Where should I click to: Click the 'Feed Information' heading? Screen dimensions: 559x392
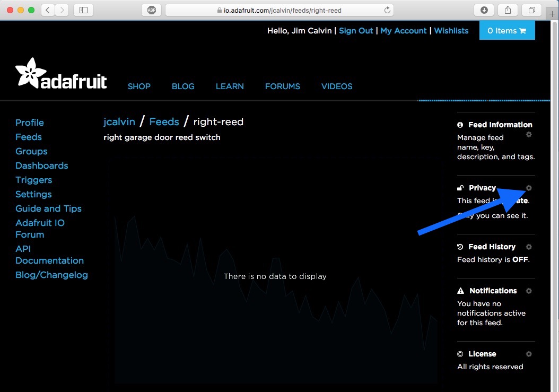point(500,125)
